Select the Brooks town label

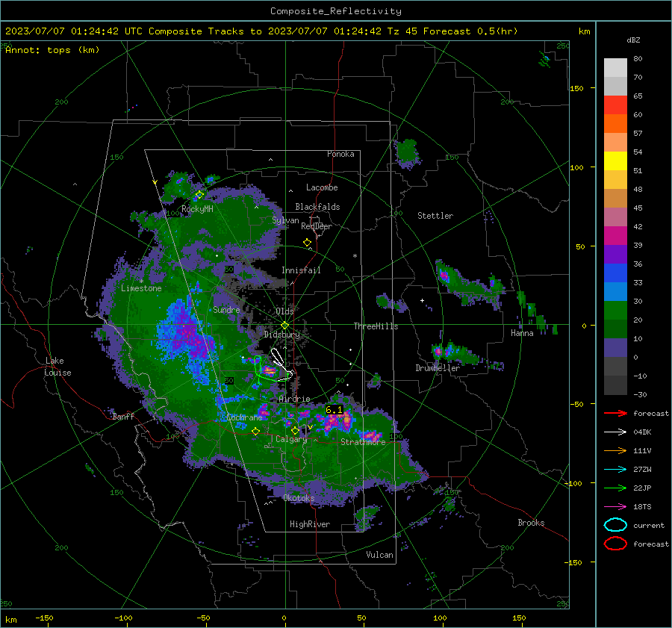coord(531,523)
